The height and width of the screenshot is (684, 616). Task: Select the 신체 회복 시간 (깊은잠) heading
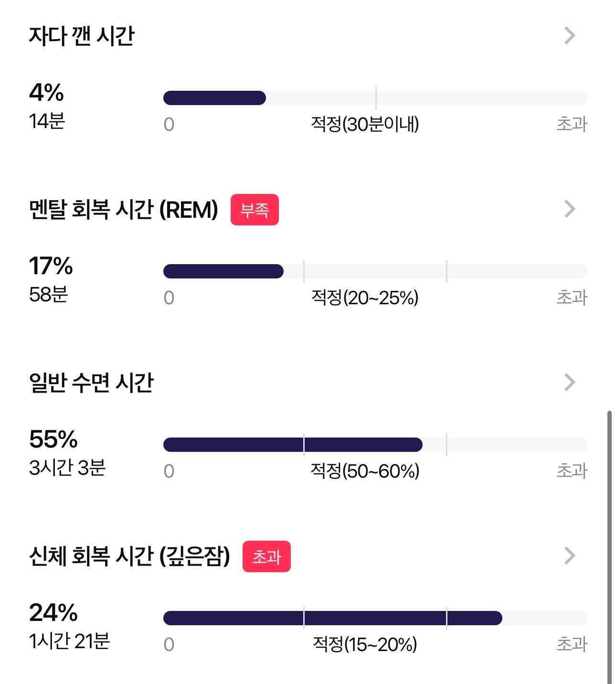click(129, 556)
